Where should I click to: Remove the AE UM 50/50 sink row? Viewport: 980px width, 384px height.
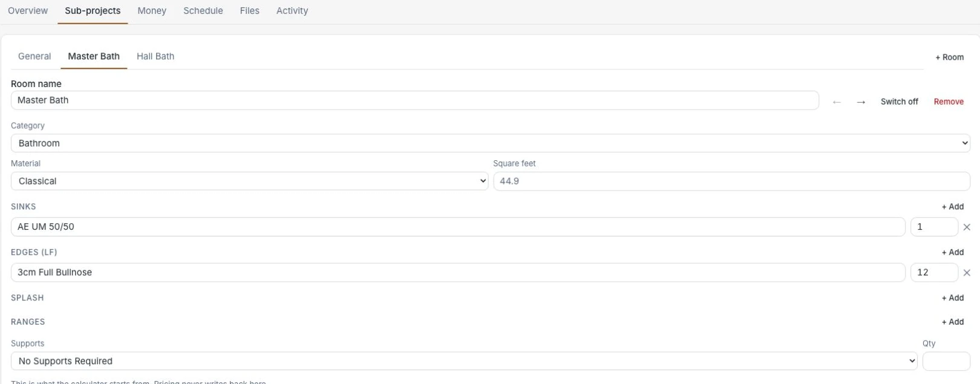point(967,227)
